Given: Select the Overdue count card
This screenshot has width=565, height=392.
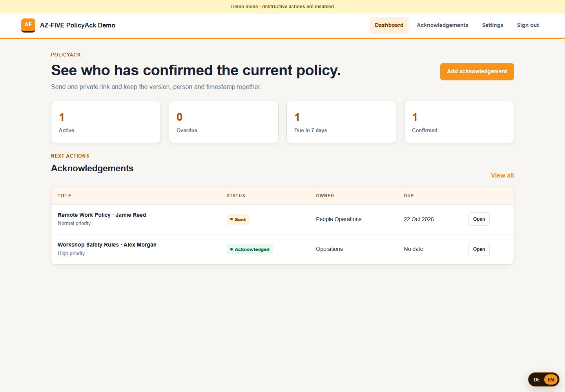Looking at the screenshot, I should (x=224, y=122).
